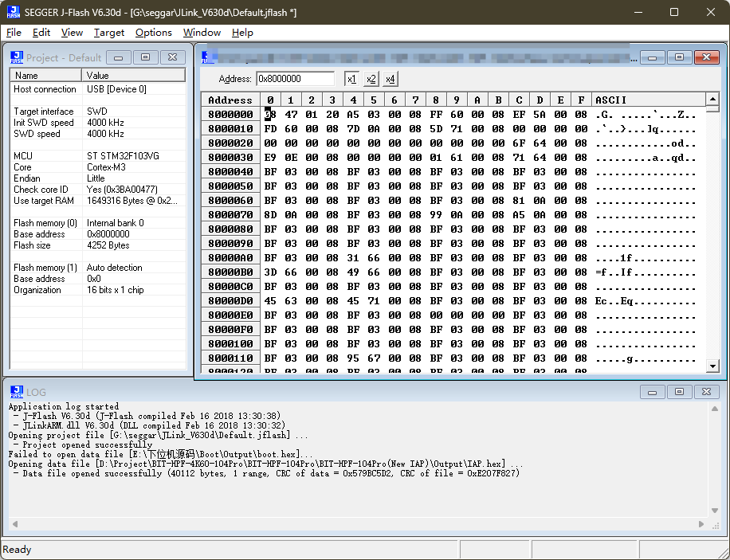
Task: Toggle x2 byte display width
Action: pos(371,78)
